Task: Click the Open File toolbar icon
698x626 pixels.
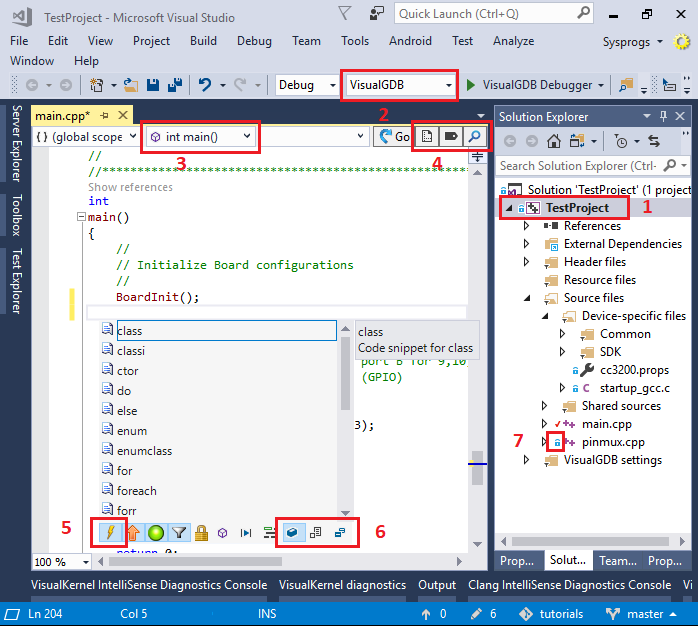Action: [x=130, y=85]
